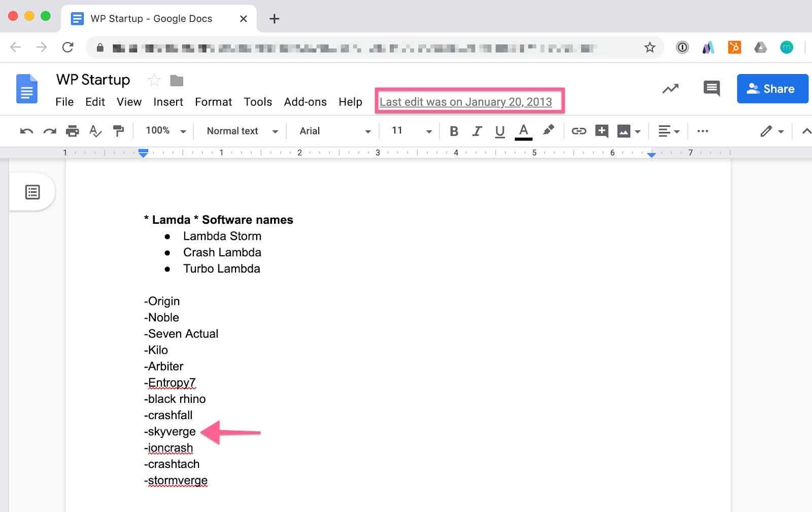
Task: Click the 1Password extension icon
Action: click(683, 48)
